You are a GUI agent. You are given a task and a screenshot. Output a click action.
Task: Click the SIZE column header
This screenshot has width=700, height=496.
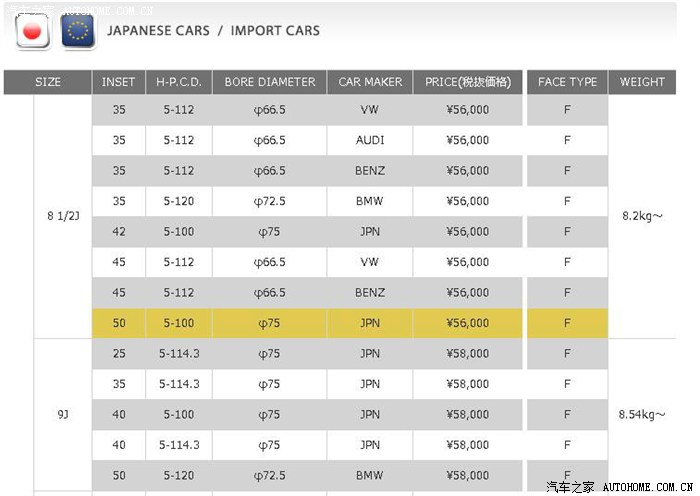tap(47, 82)
